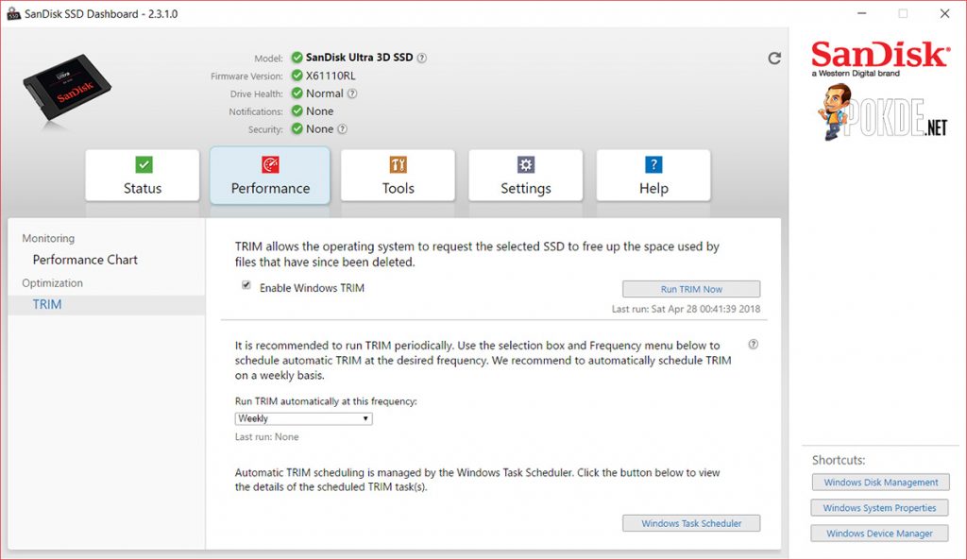Click the firmware version X61110RL text
967x560 pixels.
[331, 76]
